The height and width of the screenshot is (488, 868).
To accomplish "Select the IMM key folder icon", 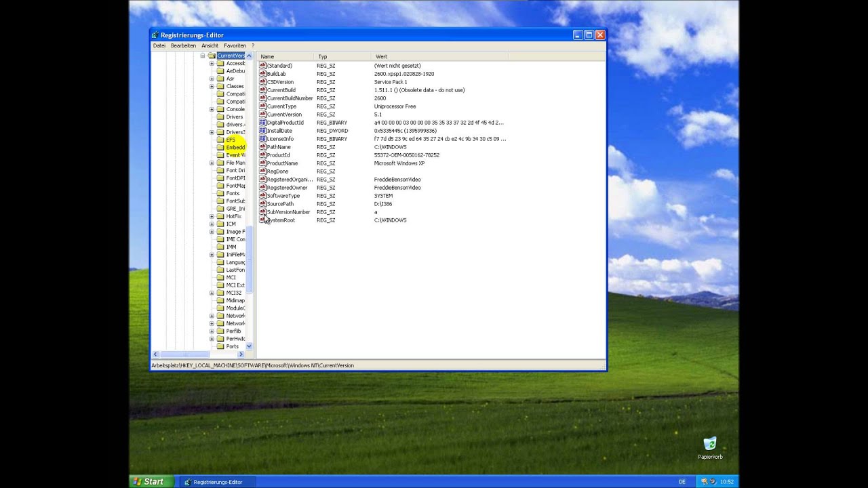I will pyautogui.click(x=220, y=247).
